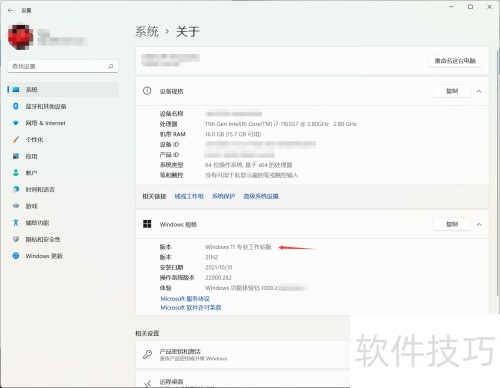Open 辅助功能 via its accessibility icon

[x=16, y=222]
